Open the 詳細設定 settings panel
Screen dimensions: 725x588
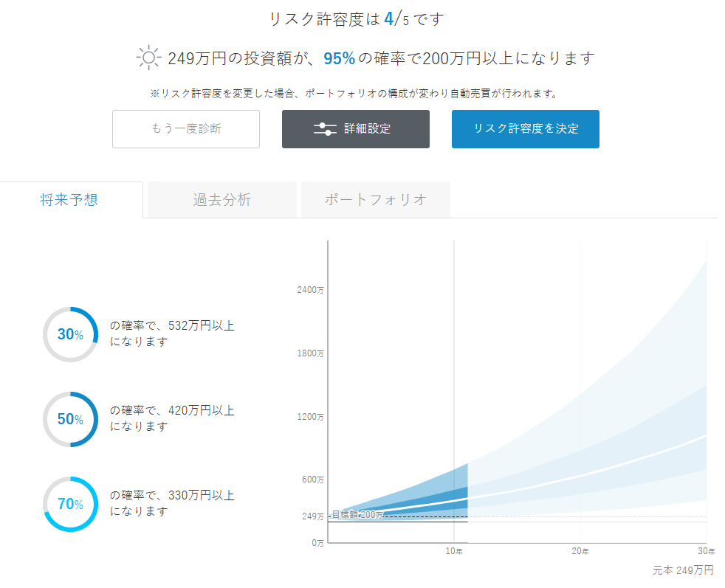coord(355,128)
